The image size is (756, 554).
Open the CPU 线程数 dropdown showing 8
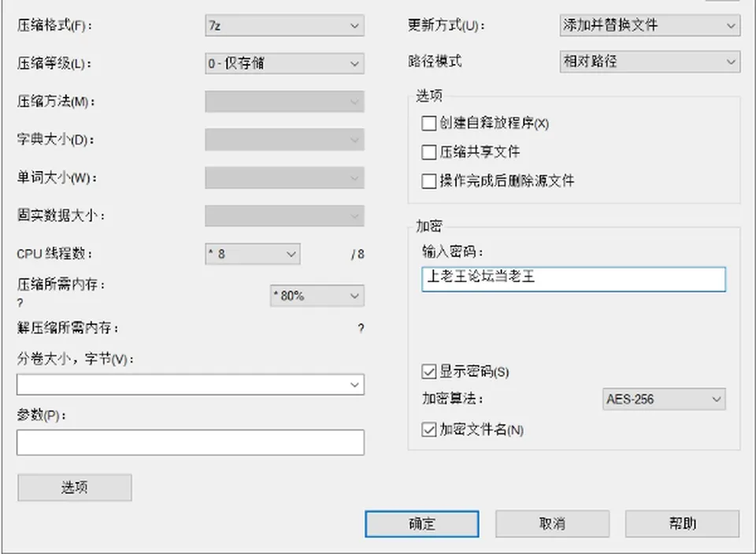(253, 254)
